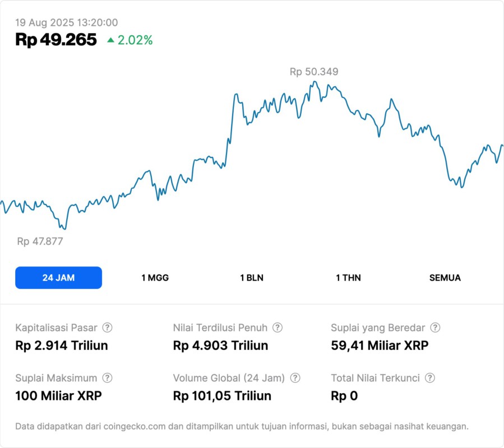The width and height of the screenshot is (504, 448).
Task: Click the current price Rp 49.265
Action: click(56, 40)
